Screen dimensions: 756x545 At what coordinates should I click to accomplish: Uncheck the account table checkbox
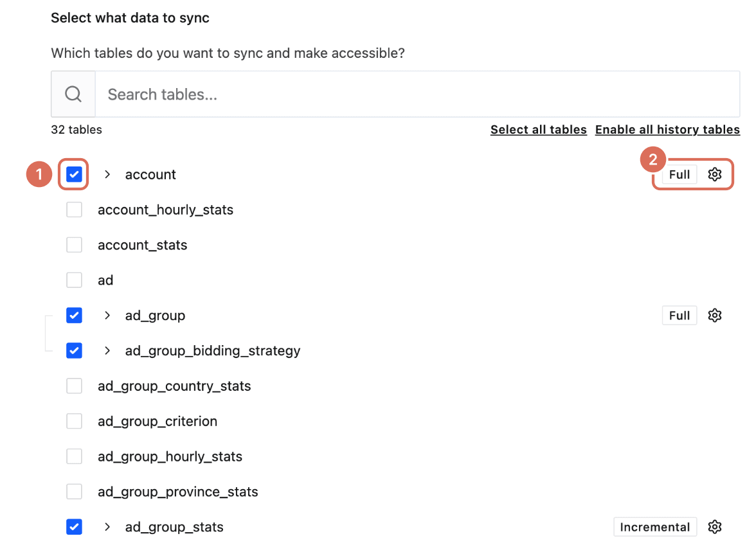(75, 174)
